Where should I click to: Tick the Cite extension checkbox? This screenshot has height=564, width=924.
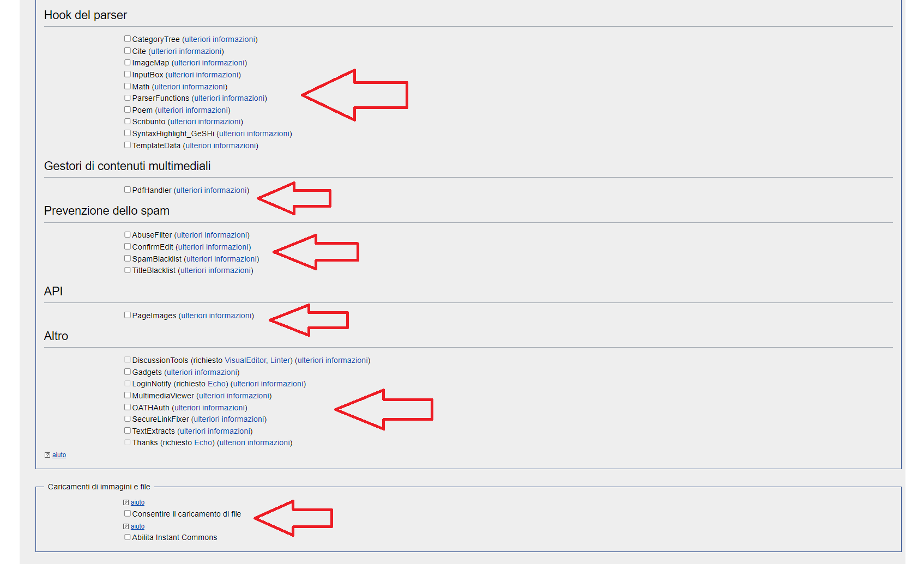(x=127, y=51)
